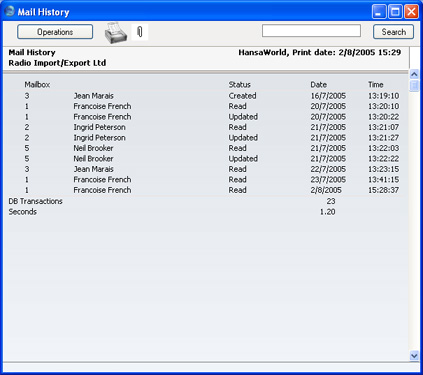Select the Status column header
This screenshot has width=423, height=375.
tap(239, 85)
